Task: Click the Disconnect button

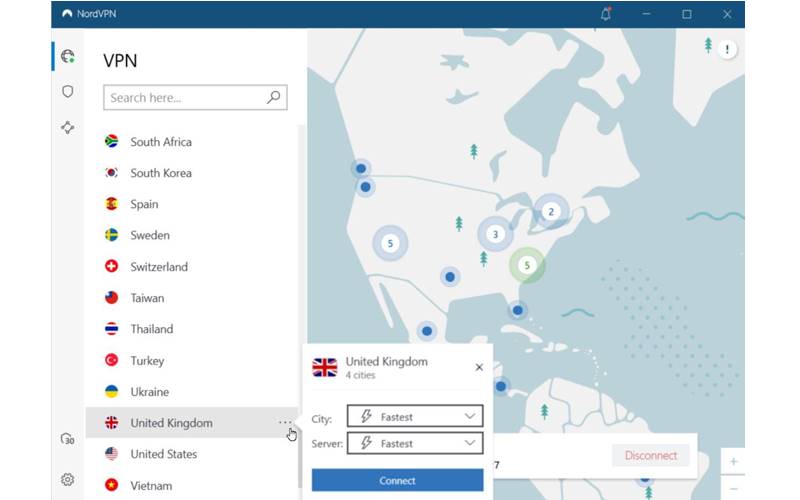Action: 651,456
